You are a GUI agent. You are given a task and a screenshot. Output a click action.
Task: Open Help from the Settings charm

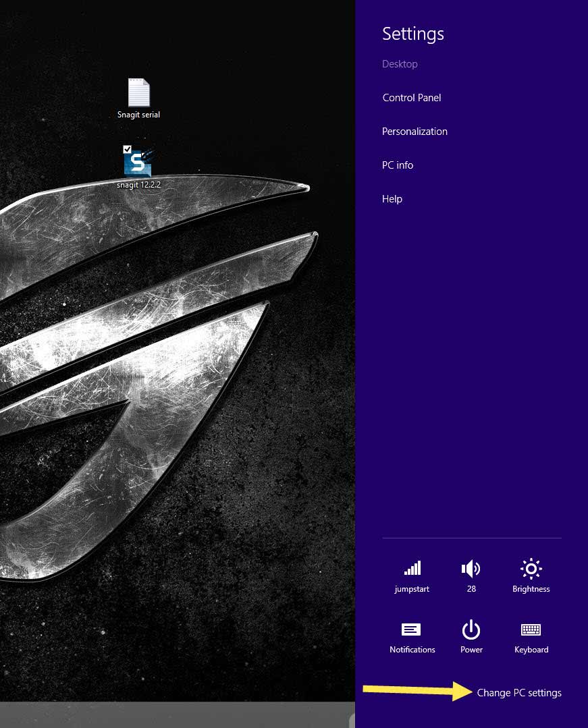pos(392,199)
